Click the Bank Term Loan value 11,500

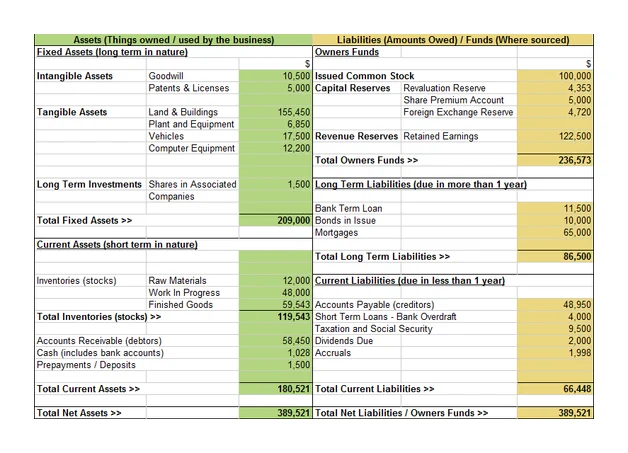click(x=577, y=209)
